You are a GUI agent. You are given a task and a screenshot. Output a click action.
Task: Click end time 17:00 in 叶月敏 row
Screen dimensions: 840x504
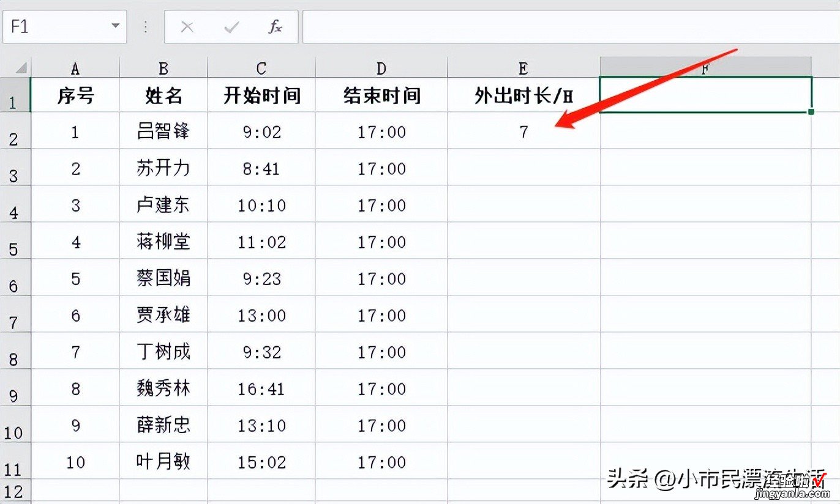pos(381,461)
